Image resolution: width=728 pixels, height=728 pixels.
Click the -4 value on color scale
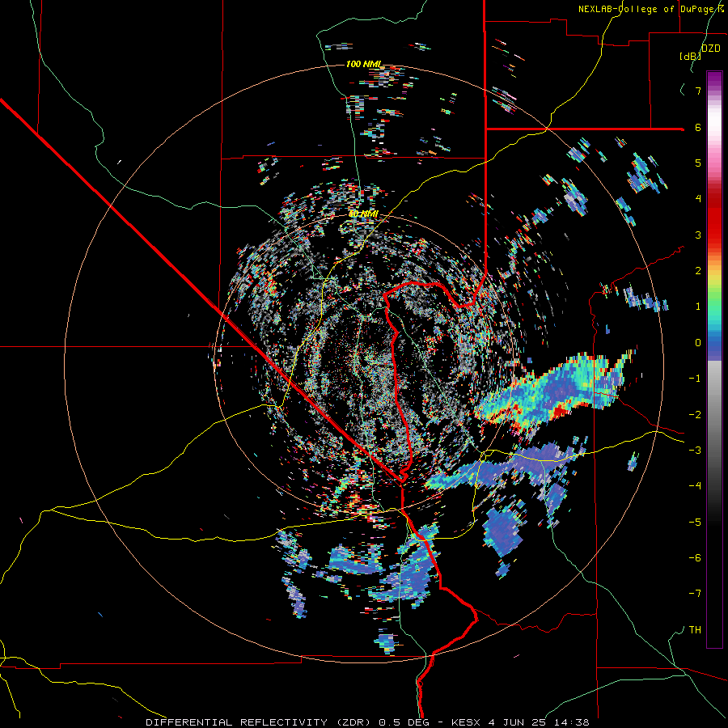[x=695, y=485]
